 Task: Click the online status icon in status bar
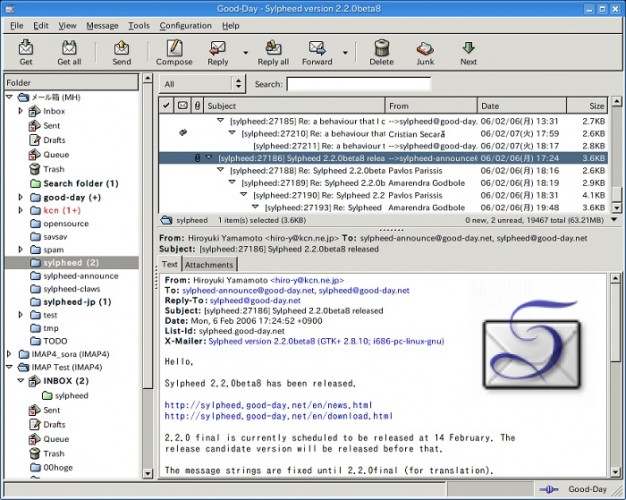pyautogui.click(x=549, y=489)
